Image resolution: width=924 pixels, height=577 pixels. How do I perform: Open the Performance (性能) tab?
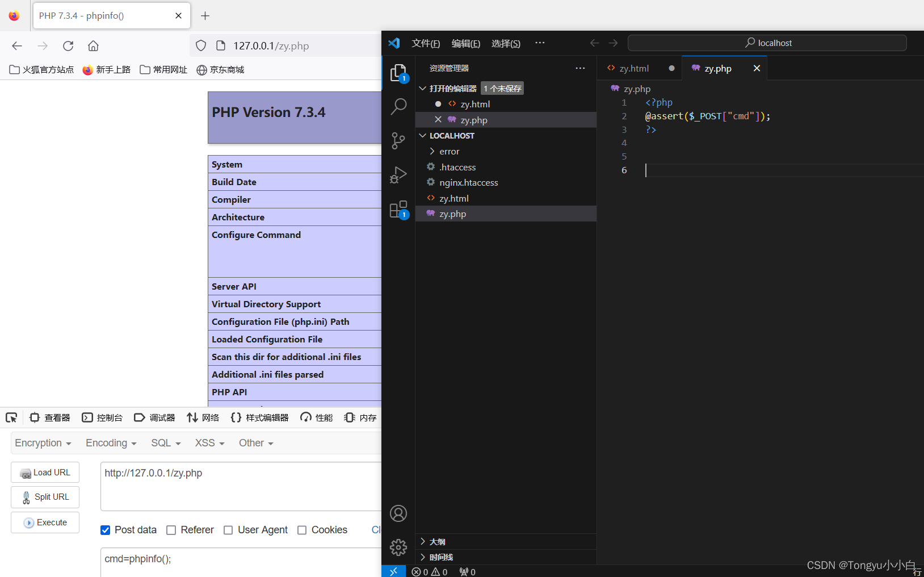coord(316,418)
